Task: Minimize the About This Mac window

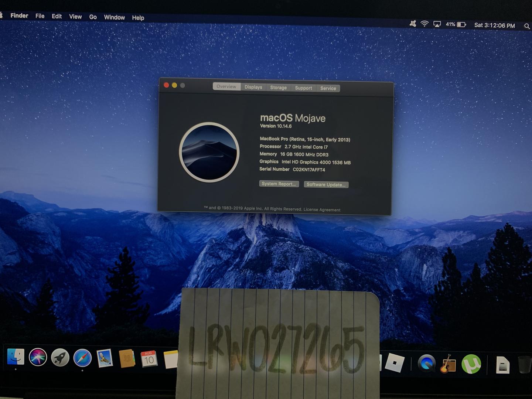Action: click(x=174, y=85)
